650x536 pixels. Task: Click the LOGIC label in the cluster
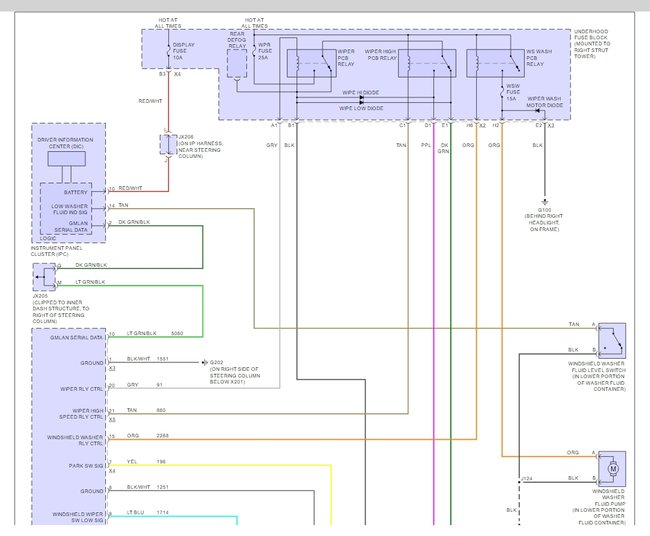(x=48, y=238)
